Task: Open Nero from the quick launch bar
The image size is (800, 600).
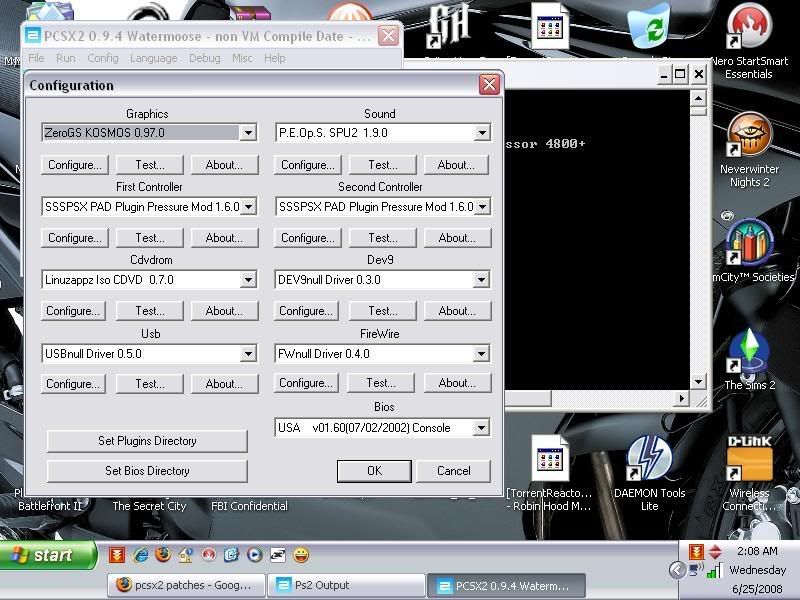Action: [x=208, y=555]
